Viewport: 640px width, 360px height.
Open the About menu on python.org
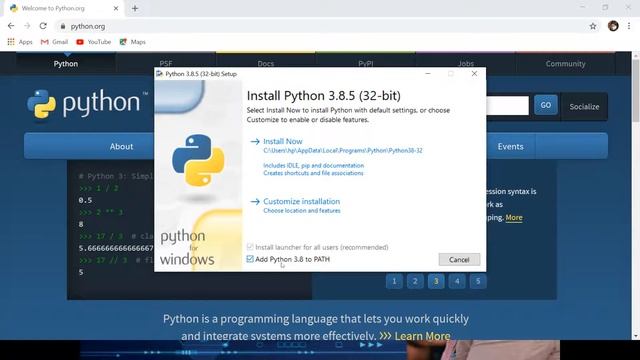121,146
